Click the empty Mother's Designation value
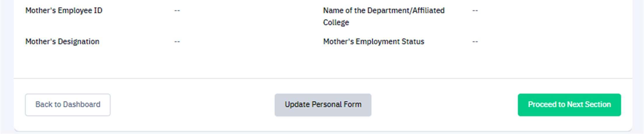644x134 pixels. click(x=177, y=42)
